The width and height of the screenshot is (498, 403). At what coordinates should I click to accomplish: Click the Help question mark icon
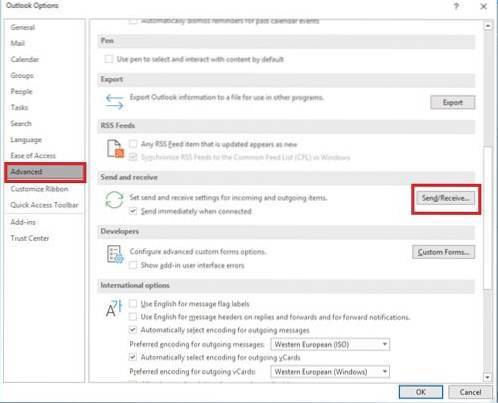456,6
